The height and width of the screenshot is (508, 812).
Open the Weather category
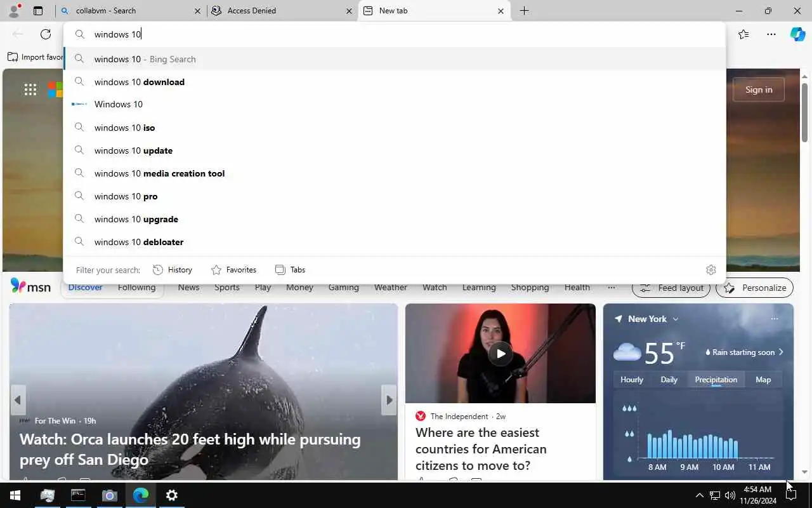coord(391,288)
